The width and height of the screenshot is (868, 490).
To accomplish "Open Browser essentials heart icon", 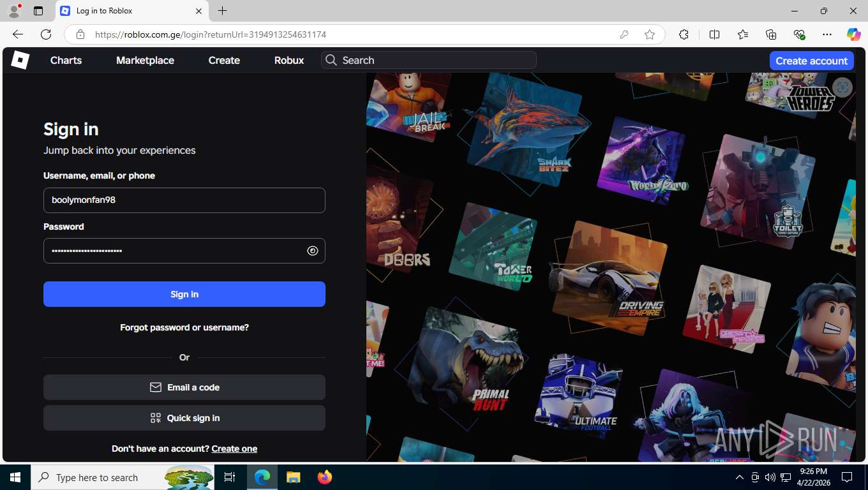I will tap(799, 34).
